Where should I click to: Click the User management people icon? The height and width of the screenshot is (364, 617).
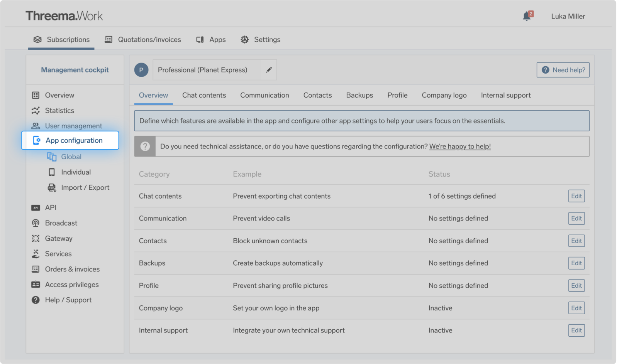pyautogui.click(x=36, y=126)
